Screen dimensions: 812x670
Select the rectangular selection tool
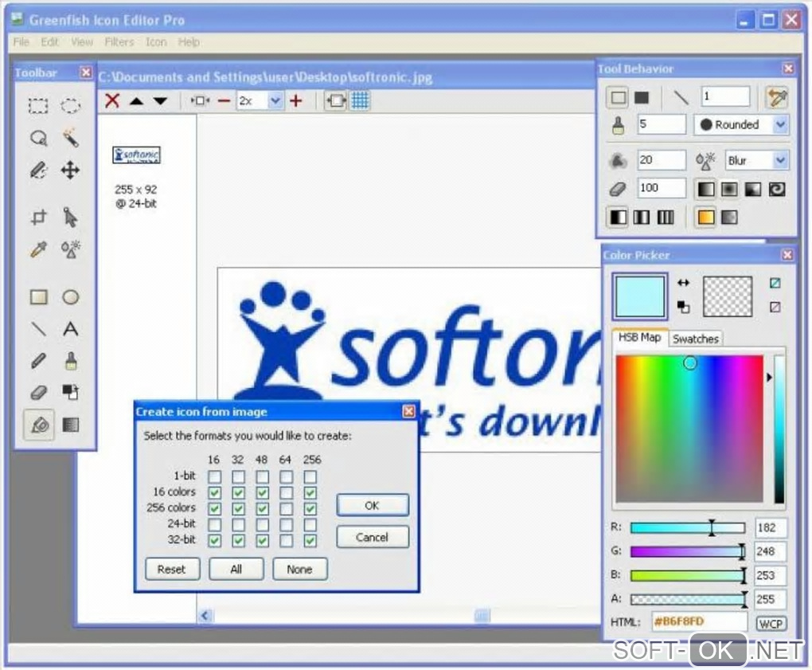(x=38, y=106)
